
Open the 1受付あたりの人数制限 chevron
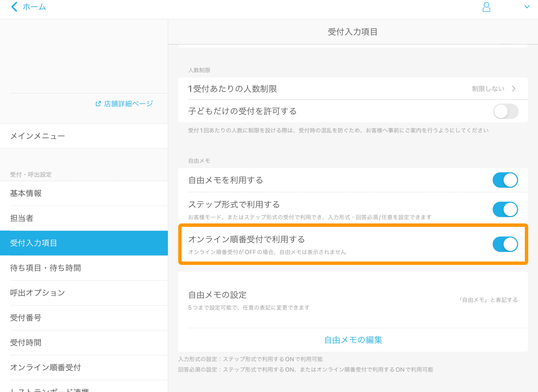point(514,89)
